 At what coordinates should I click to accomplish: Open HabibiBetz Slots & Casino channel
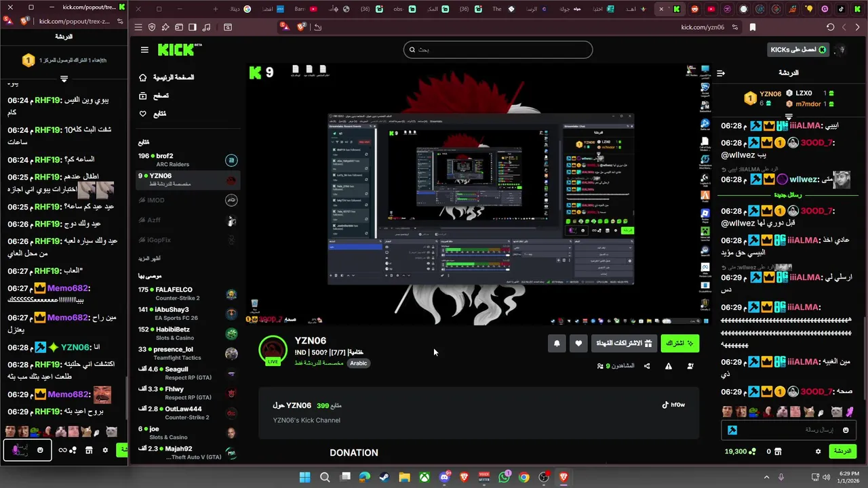[187, 333]
